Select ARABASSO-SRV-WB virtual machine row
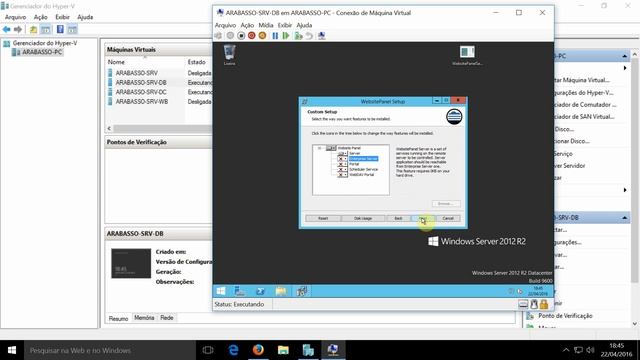This screenshot has height=360, width=640. [x=159, y=102]
